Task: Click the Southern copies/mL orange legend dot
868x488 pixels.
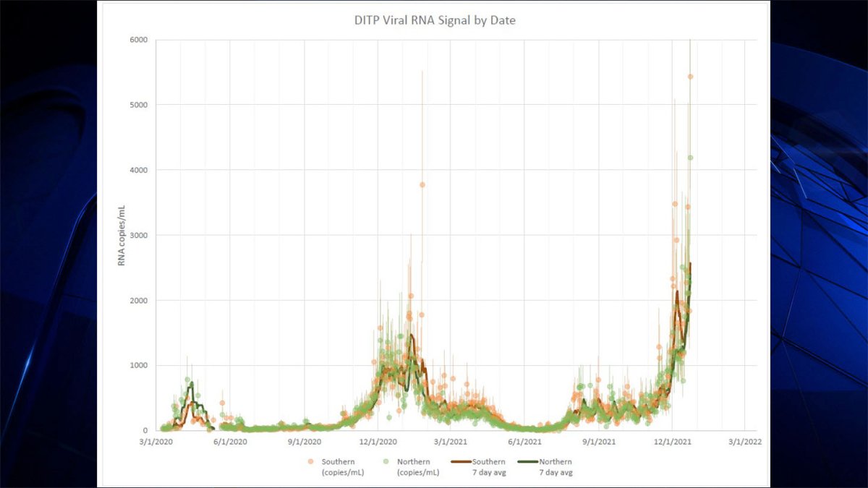Action: (311, 461)
